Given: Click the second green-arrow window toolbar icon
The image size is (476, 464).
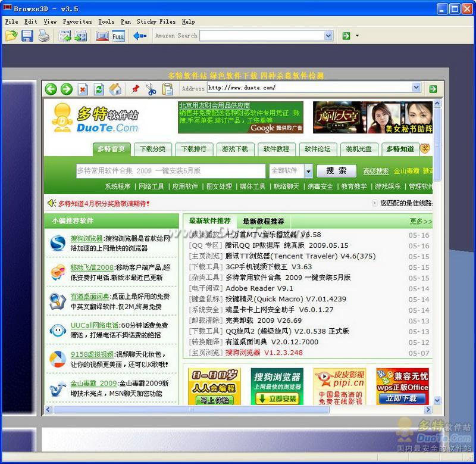Looking at the screenshot, I should tap(81, 36).
